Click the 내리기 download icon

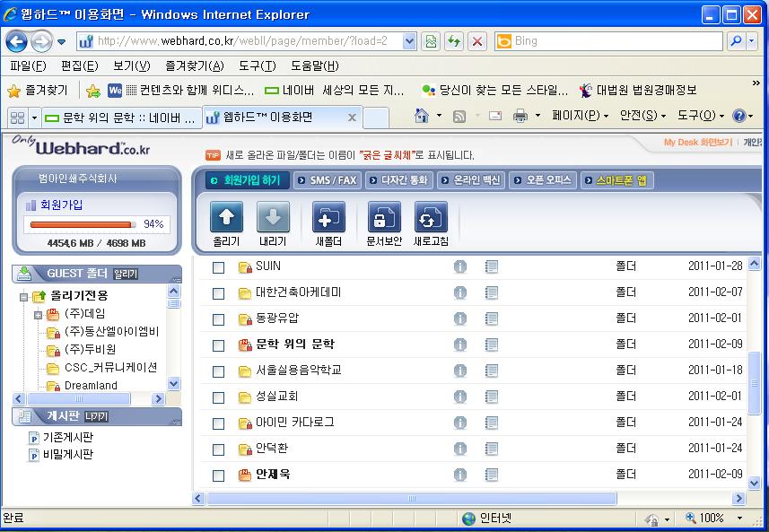(273, 218)
